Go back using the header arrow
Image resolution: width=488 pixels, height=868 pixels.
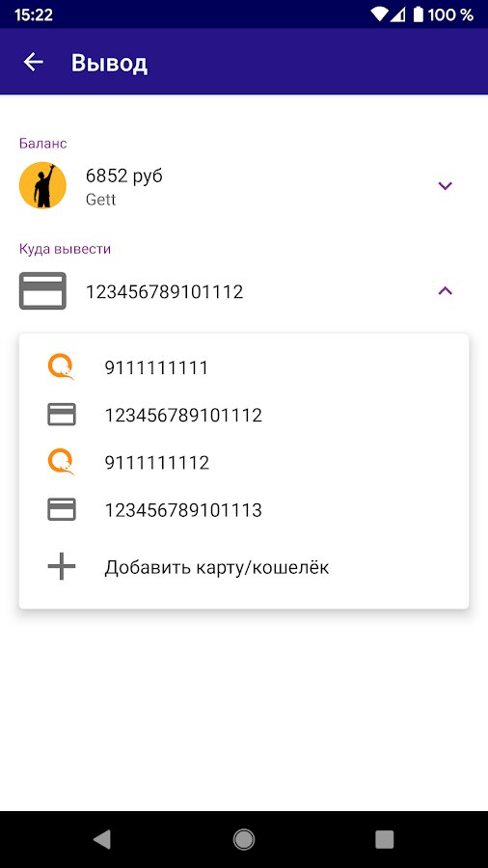click(33, 62)
